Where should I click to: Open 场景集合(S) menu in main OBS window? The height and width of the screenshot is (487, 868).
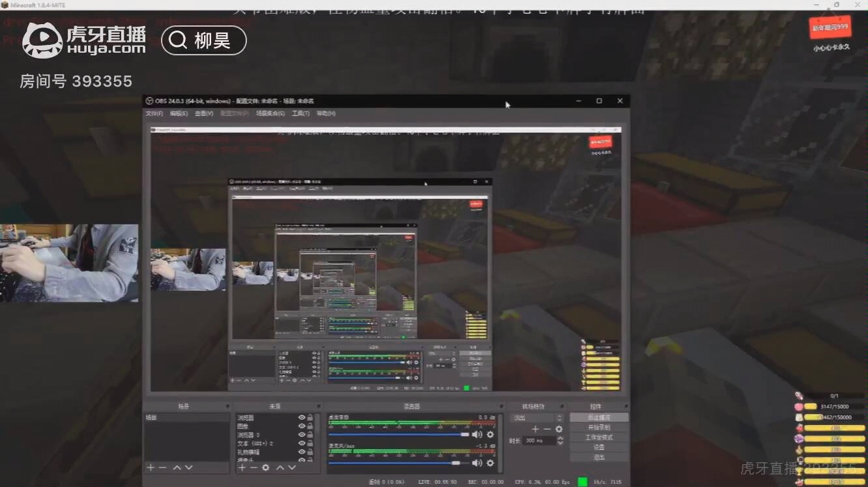click(270, 113)
